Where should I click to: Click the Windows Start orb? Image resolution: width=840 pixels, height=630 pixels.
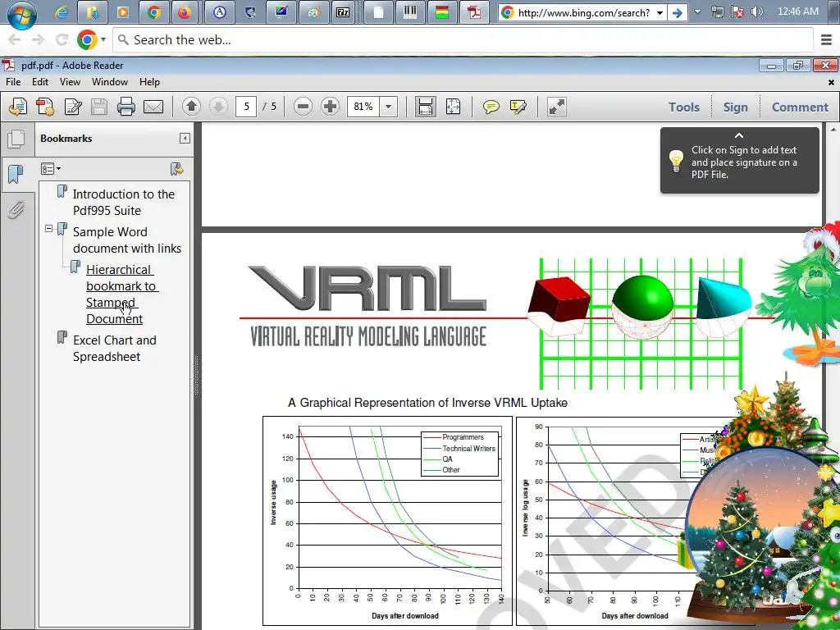point(22,15)
